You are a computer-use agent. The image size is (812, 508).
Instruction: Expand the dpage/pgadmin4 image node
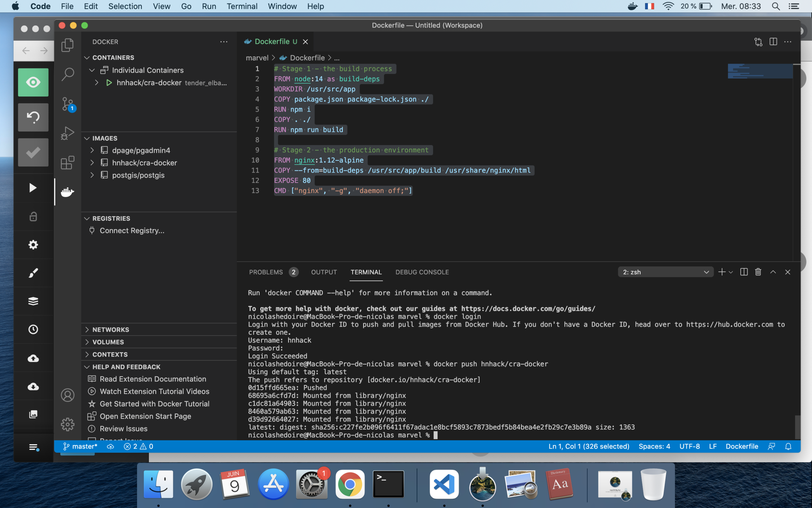92,151
